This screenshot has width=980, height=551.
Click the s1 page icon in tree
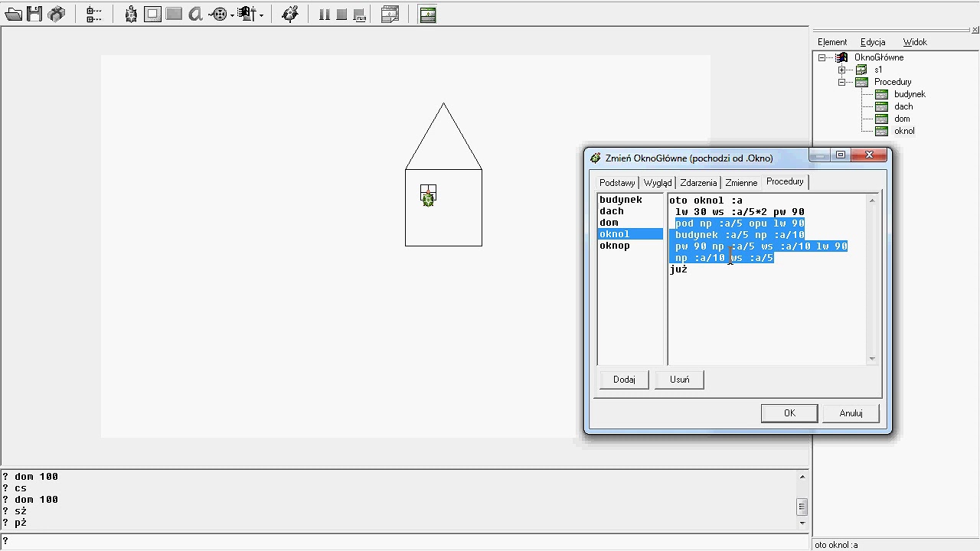point(861,70)
